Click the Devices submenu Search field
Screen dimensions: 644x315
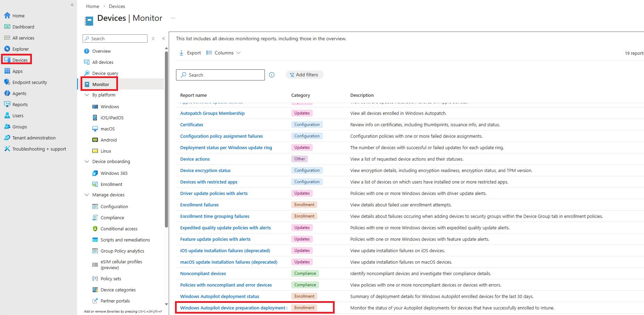point(115,39)
